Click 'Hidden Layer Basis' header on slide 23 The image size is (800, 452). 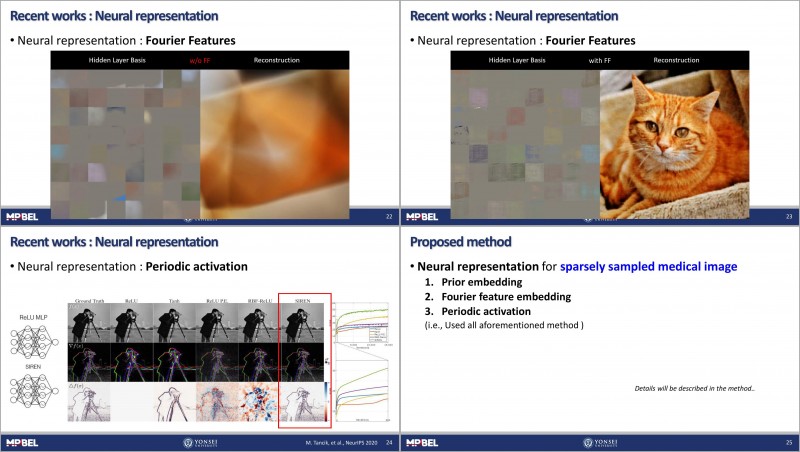point(517,60)
